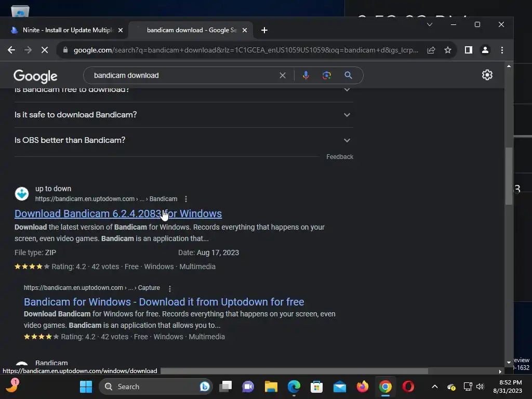Open the Mail app on taskbar
This screenshot has width=532, height=399.
[340, 387]
